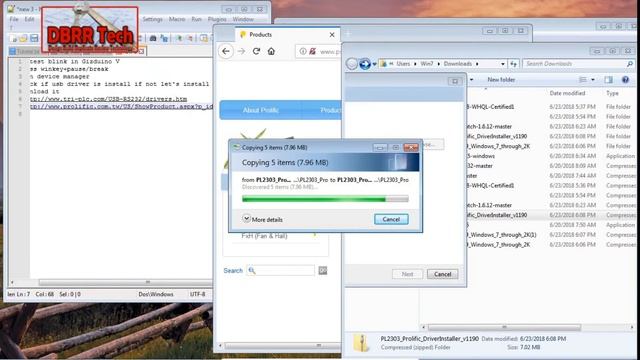Select the Products tab in the browser
This screenshot has width=640, height=360.
[288, 35]
